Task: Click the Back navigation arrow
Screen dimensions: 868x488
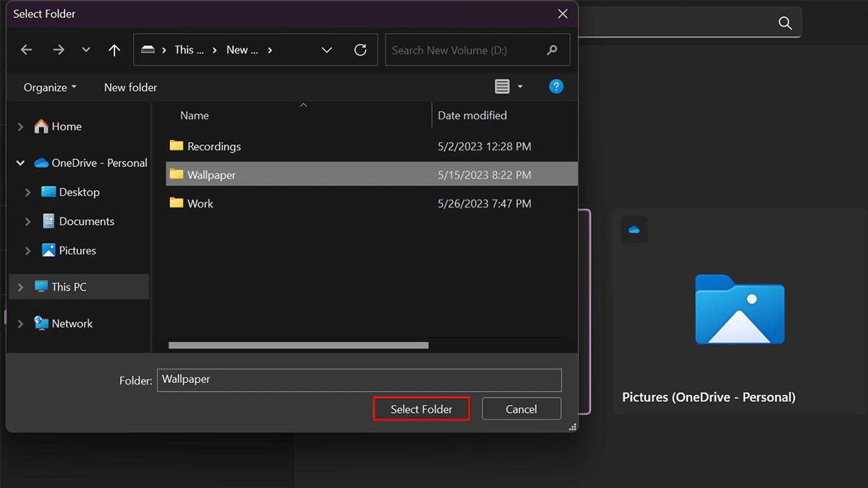Action: 27,50
